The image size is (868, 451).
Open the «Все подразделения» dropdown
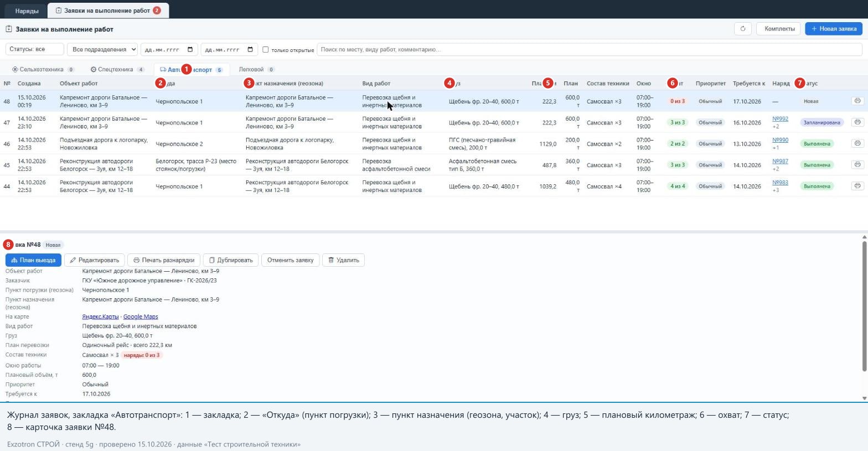pos(102,49)
